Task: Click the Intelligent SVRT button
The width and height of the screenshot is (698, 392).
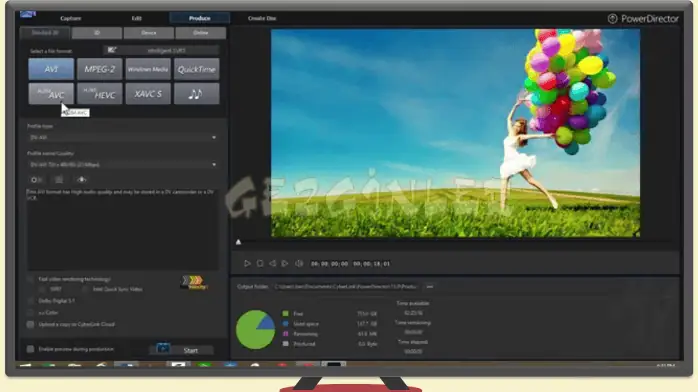Action: [161, 50]
